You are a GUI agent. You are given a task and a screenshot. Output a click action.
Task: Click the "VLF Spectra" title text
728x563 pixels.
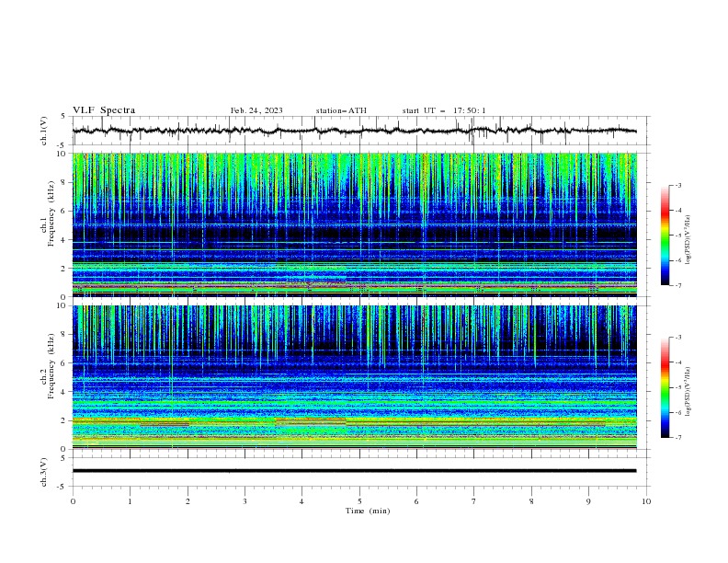pyautogui.click(x=104, y=110)
